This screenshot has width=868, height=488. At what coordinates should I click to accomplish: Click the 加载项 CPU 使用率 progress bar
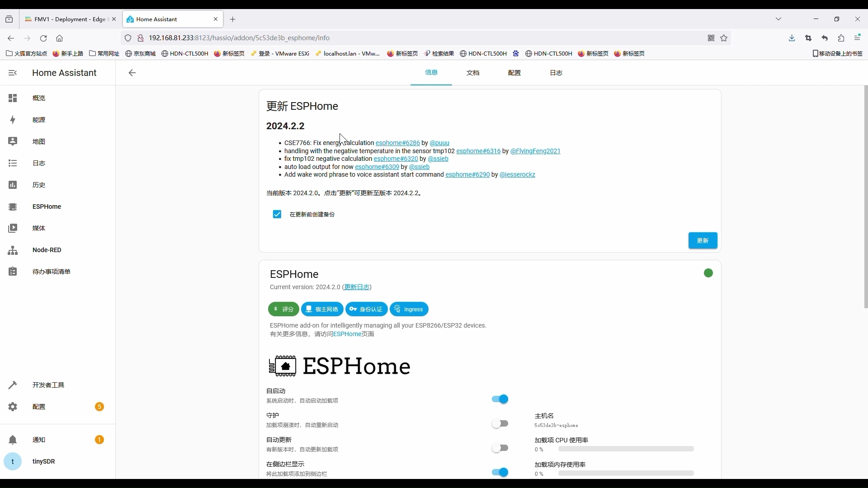click(626, 449)
